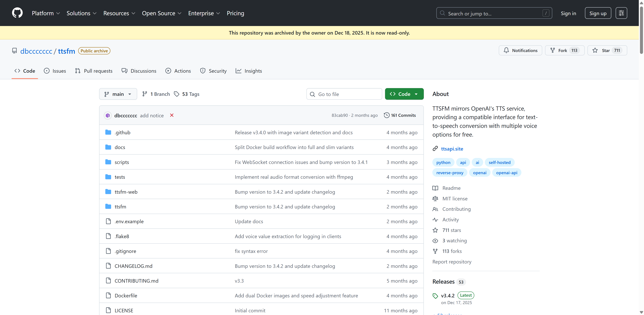Open the 161 Commits history

pos(400,115)
